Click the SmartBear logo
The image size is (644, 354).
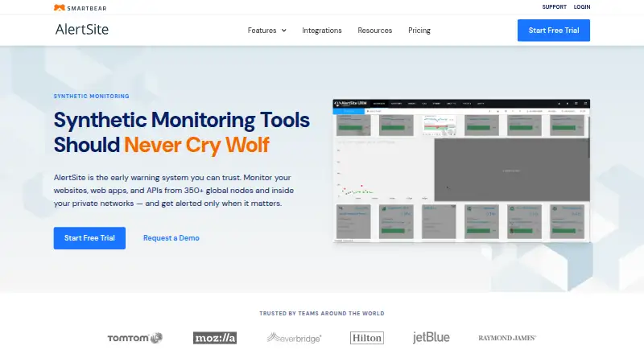click(80, 8)
